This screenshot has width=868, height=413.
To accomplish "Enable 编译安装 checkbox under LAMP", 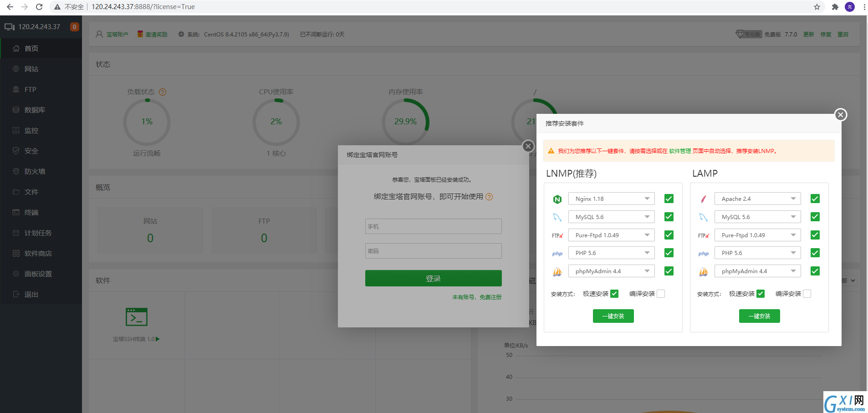I will 807,294.
